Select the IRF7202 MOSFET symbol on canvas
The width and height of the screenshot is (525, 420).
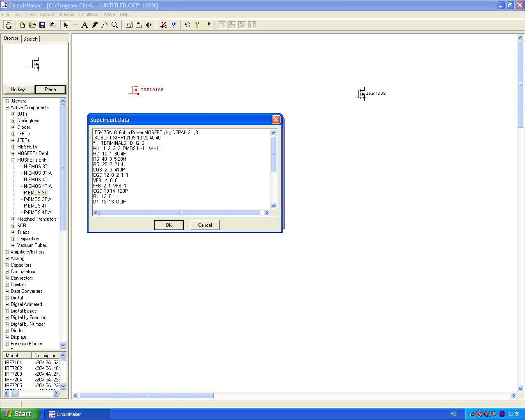point(361,94)
